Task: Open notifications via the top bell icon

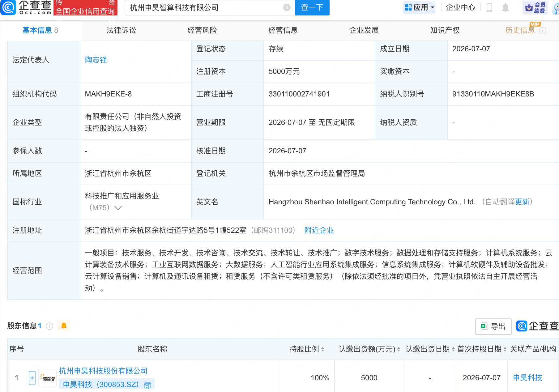Action: [506, 7]
